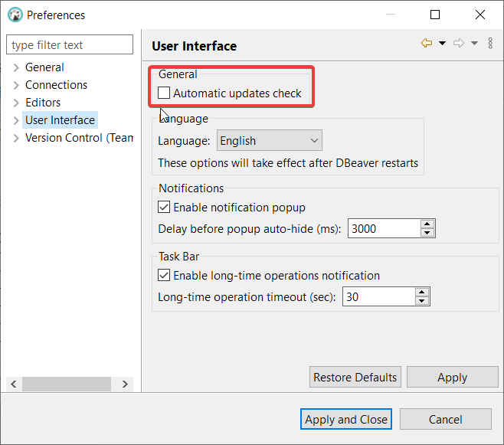The image size is (504, 445).
Task: Close the Preferences window
Action: (x=480, y=15)
